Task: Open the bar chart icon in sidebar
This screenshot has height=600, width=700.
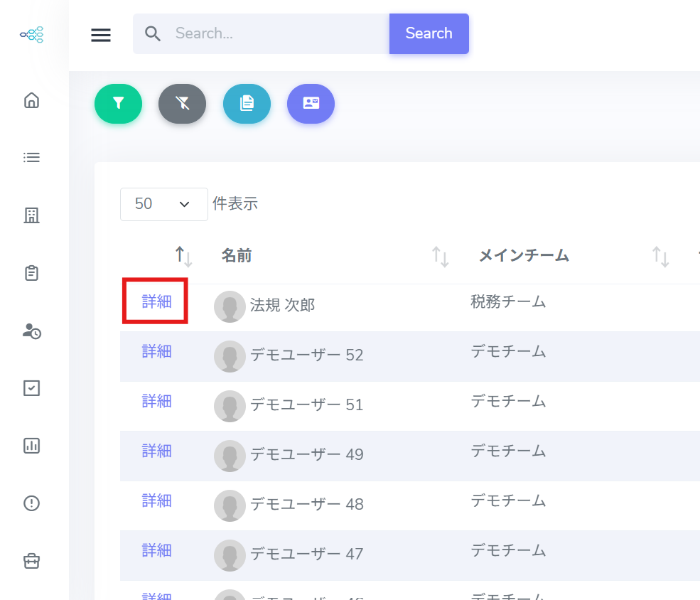Action: tap(31, 446)
